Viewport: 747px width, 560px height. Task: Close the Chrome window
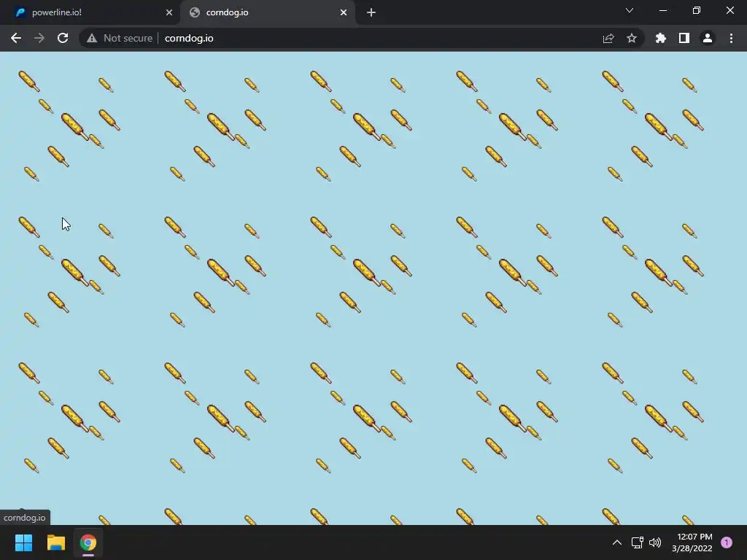click(x=729, y=10)
